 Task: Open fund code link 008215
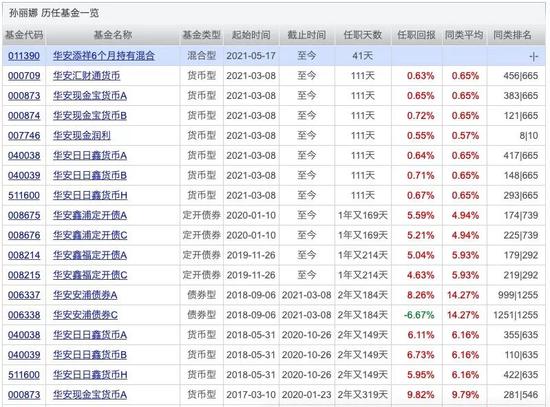pyautogui.click(x=24, y=275)
